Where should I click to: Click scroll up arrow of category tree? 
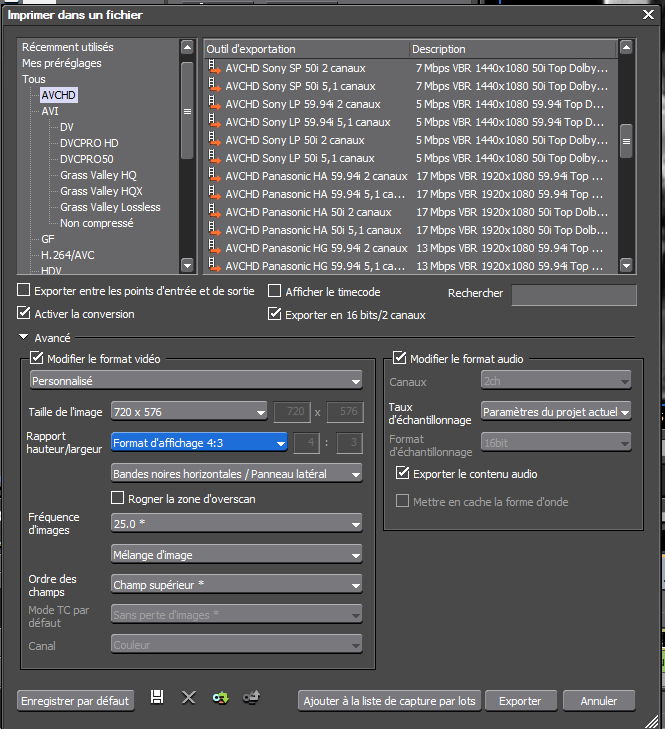187,47
